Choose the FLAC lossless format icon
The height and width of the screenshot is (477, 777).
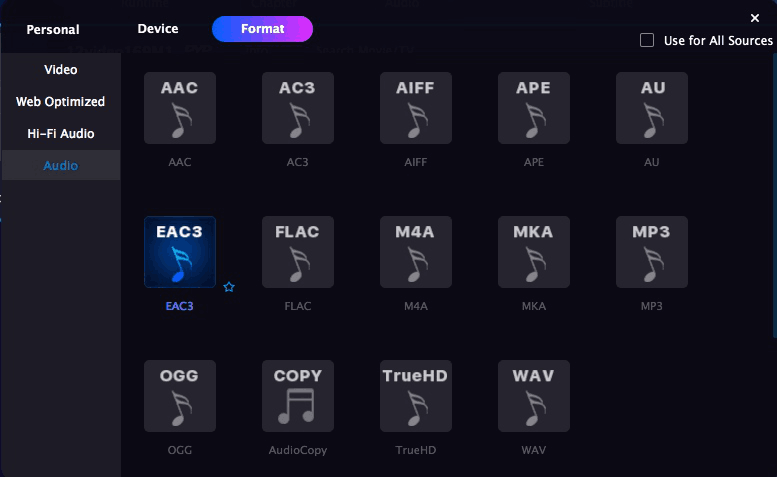click(x=297, y=252)
